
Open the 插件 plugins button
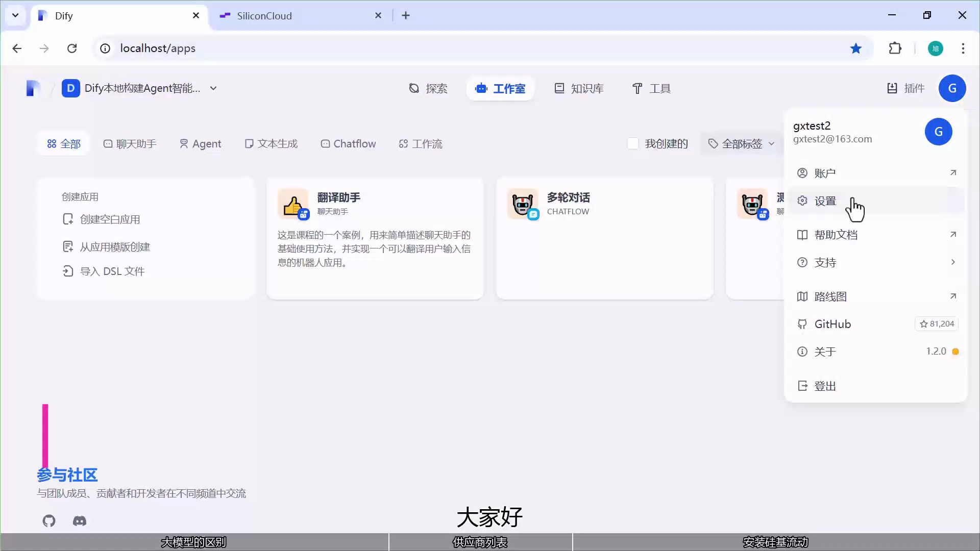click(x=906, y=88)
